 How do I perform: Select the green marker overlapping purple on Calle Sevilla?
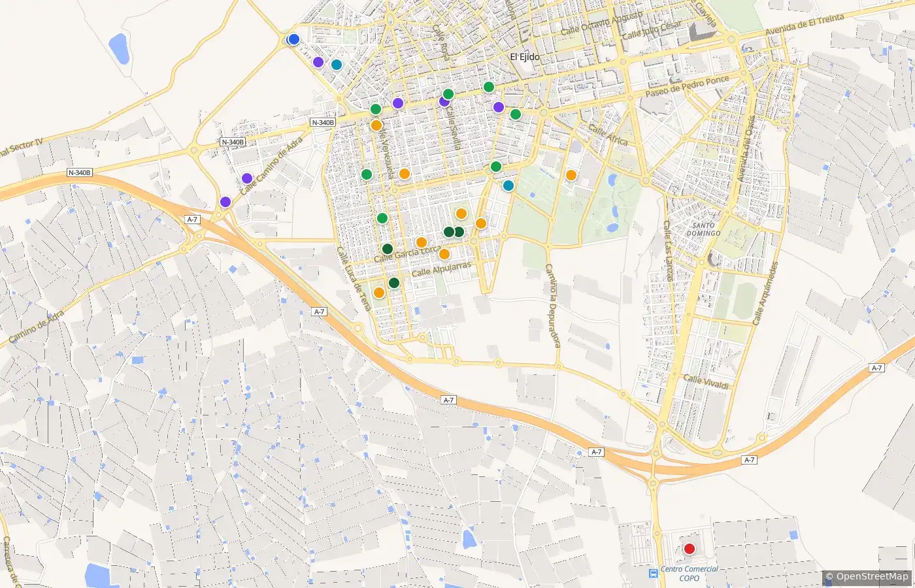point(448,94)
